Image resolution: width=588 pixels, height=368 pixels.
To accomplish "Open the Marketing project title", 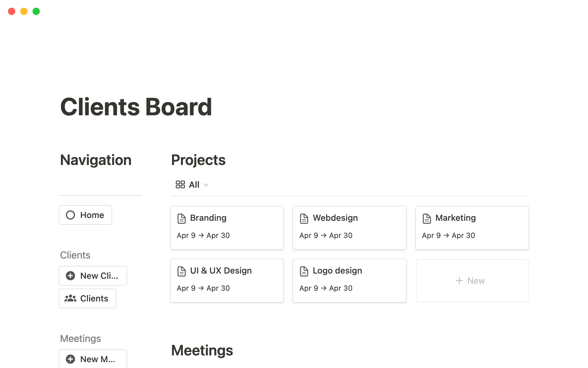I will point(455,218).
